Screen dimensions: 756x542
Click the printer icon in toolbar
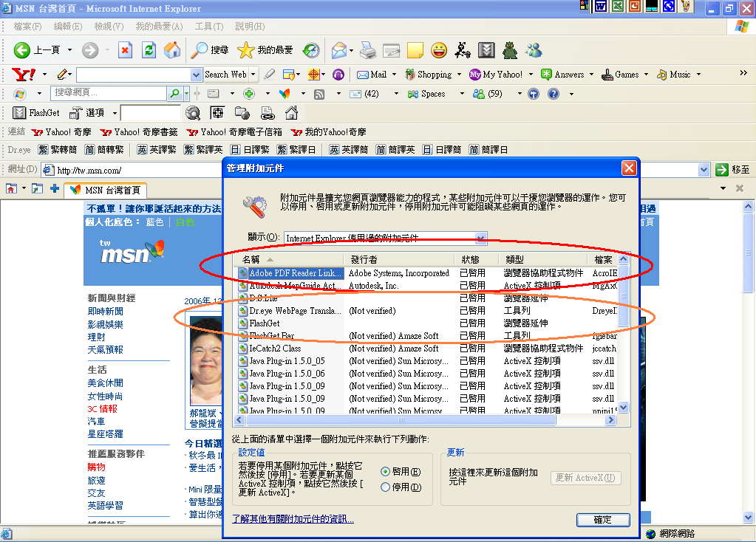pos(368,50)
